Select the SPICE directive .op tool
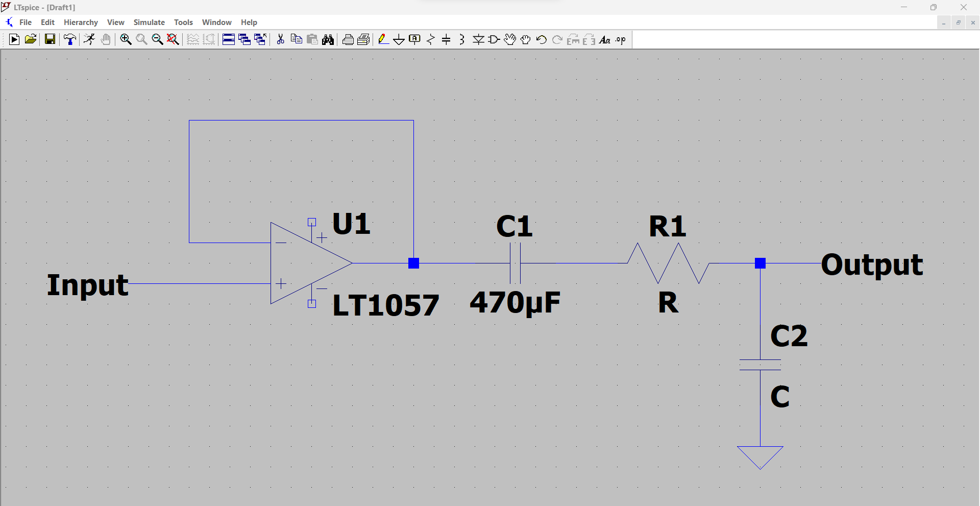This screenshot has width=980, height=506. 621,39
